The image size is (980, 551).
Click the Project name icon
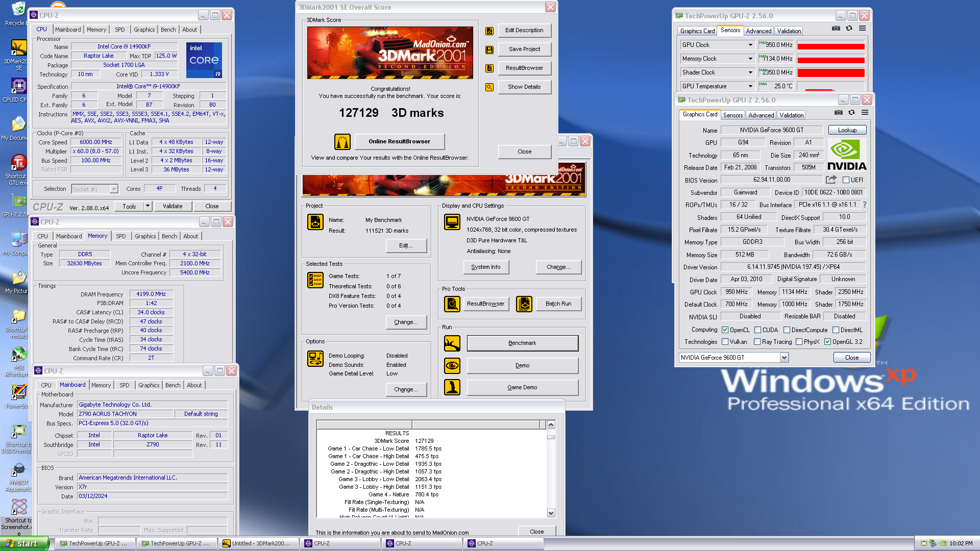[x=315, y=222]
